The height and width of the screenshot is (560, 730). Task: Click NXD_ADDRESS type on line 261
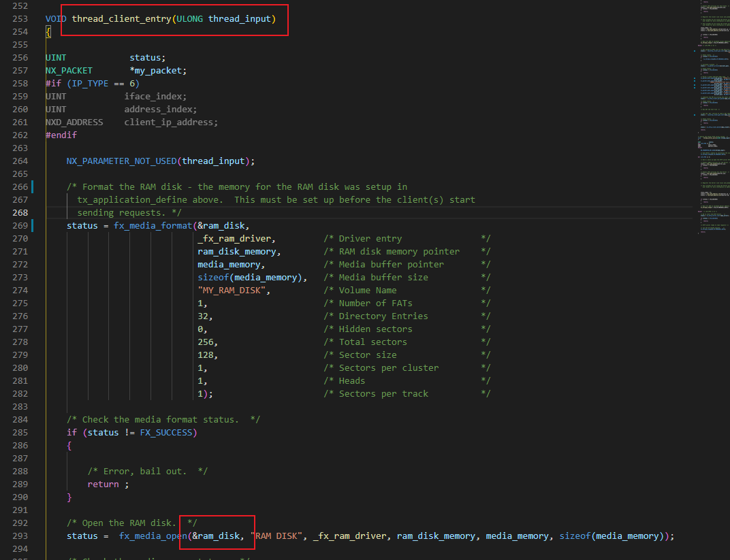point(74,122)
